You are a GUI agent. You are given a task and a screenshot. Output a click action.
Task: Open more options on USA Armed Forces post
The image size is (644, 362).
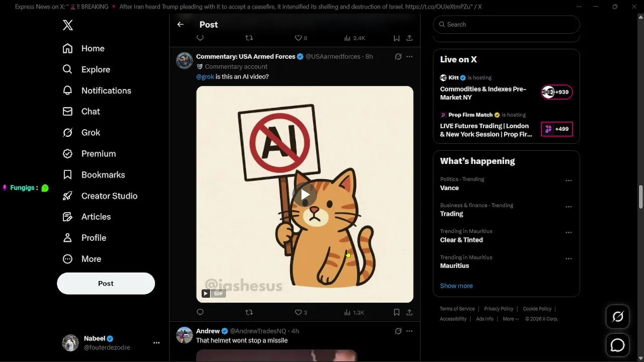click(x=410, y=56)
